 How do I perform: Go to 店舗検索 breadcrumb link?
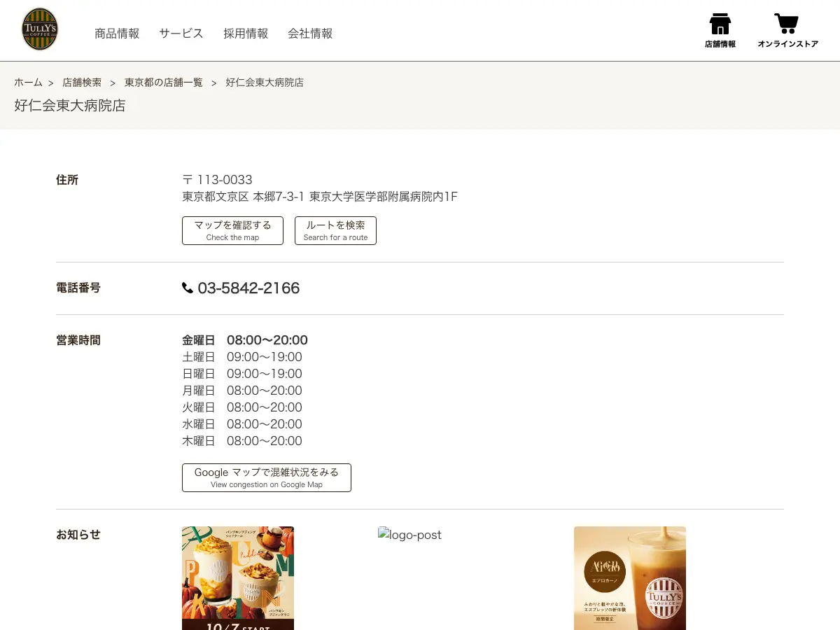pos(82,83)
